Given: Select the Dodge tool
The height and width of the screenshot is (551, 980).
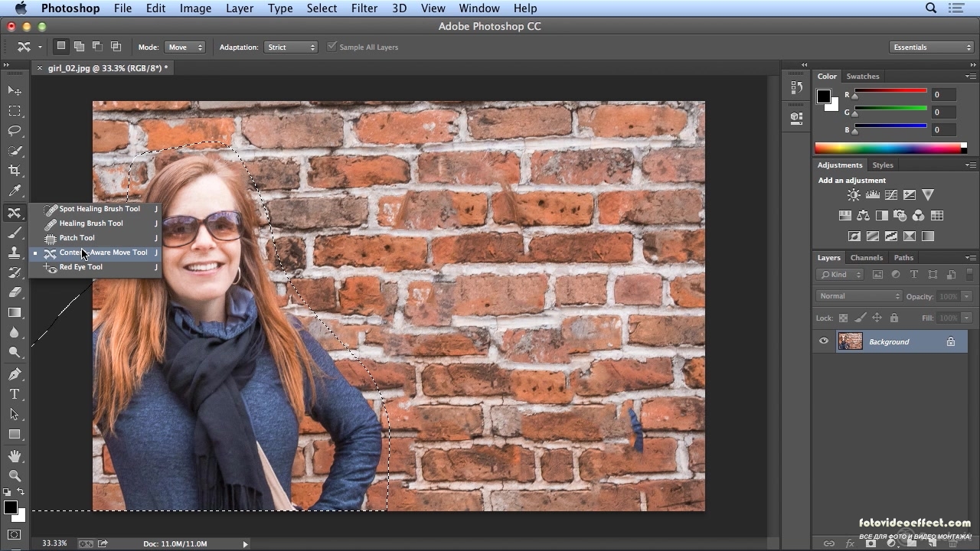Looking at the screenshot, I should pyautogui.click(x=15, y=352).
